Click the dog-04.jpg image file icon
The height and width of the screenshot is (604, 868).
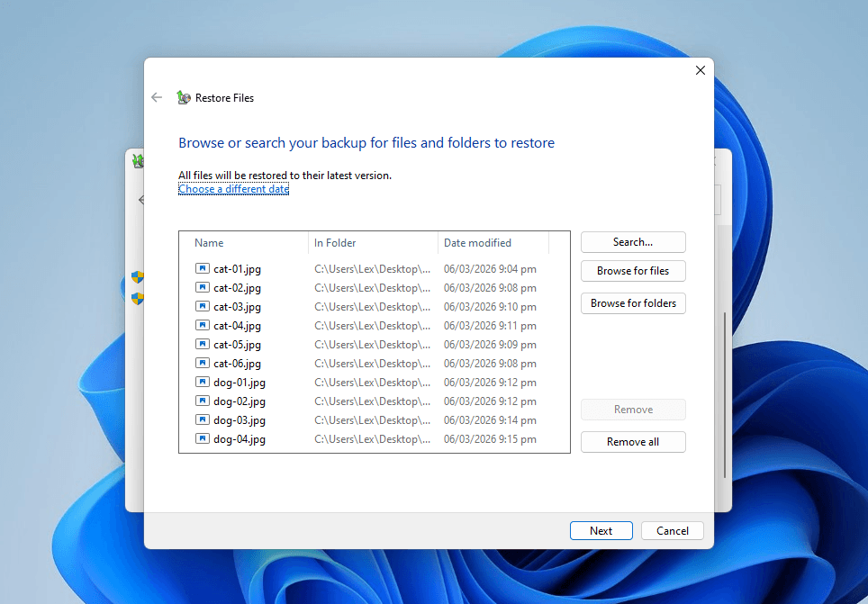pos(203,438)
